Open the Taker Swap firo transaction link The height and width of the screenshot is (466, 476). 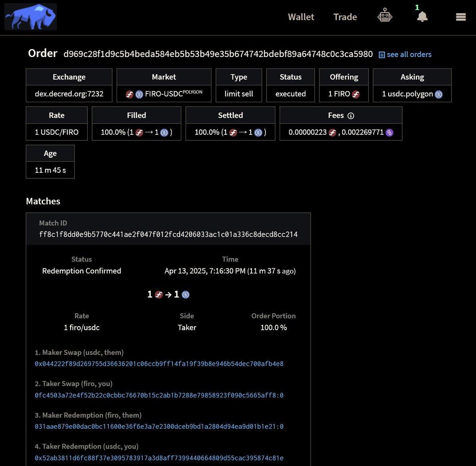pyautogui.click(x=159, y=395)
